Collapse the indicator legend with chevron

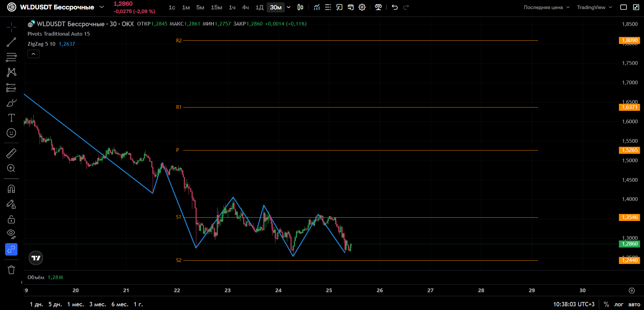(x=34, y=54)
